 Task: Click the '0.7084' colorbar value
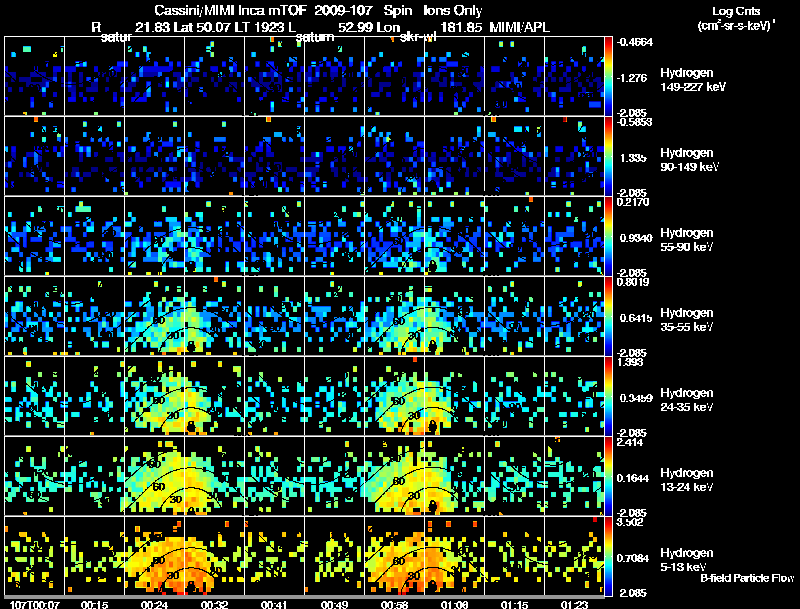pos(633,559)
